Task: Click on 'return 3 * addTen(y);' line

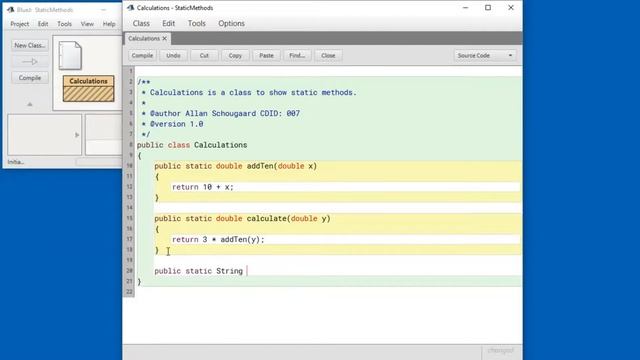Action: [x=218, y=240]
